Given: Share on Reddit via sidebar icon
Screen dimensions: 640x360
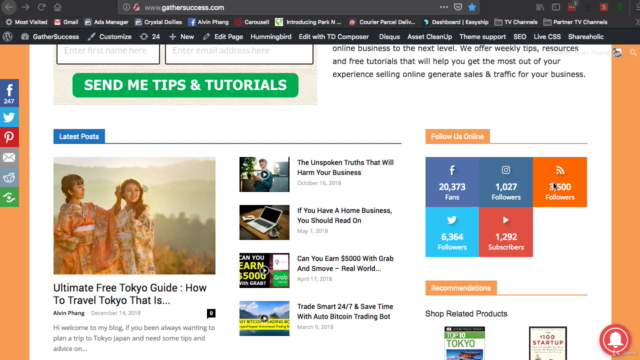Looking at the screenshot, I should click(9, 177).
